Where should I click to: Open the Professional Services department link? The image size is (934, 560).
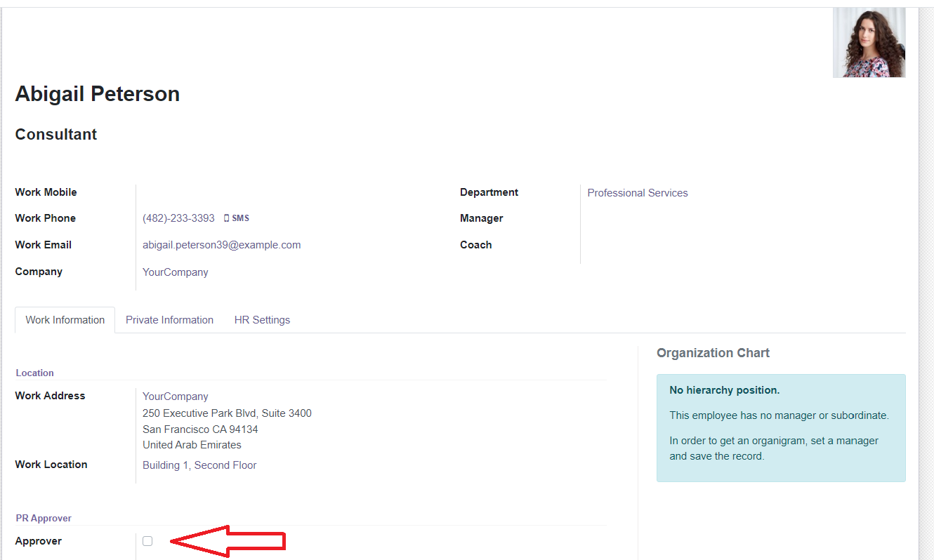(637, 193)
